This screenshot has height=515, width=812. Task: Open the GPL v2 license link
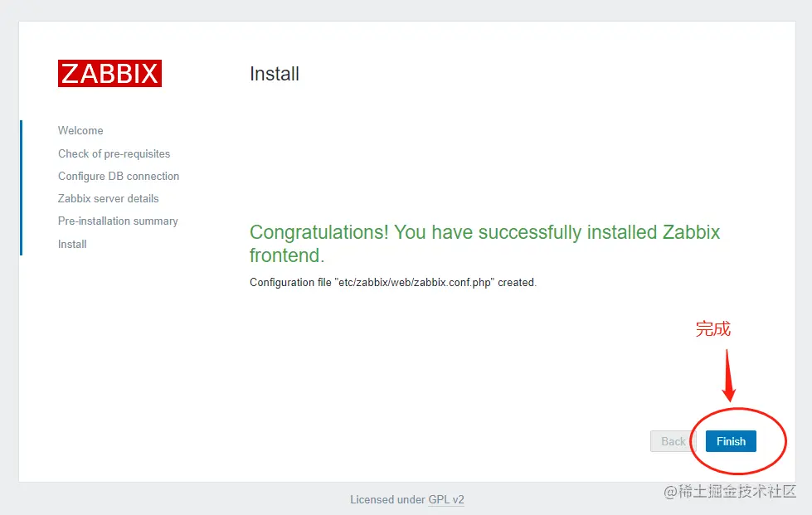446,499
